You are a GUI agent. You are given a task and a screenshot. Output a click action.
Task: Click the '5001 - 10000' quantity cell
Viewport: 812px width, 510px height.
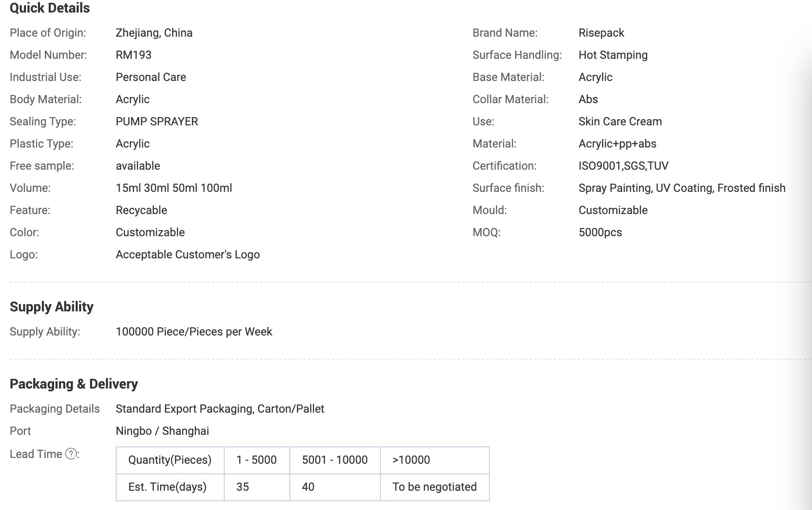coord(335,460)
